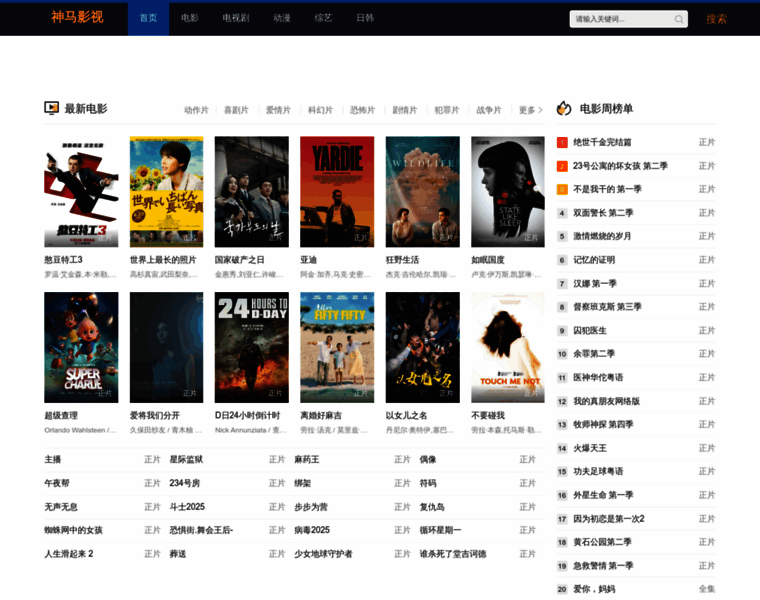The image size is (760, 600).
Task: Open the 首页 tab
Action: pyautogui.click(x=148, y=18)
